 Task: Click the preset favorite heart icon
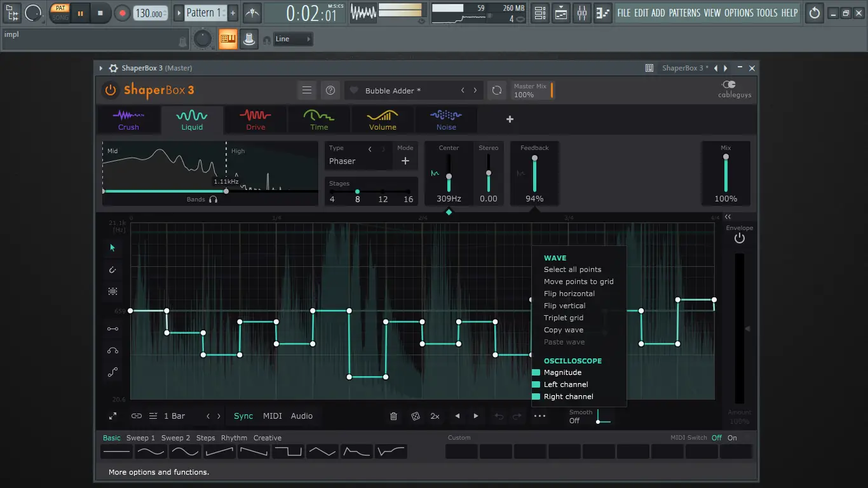[355, 91]
